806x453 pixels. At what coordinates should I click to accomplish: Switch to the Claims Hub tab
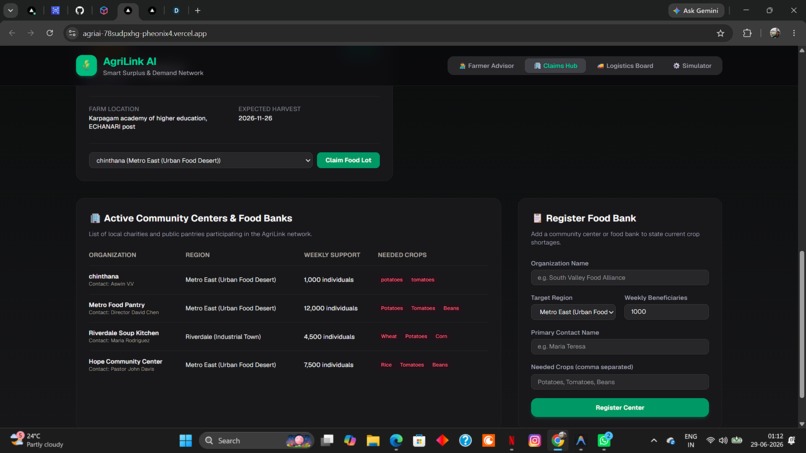pyautogui.click(x=555, y=66)
